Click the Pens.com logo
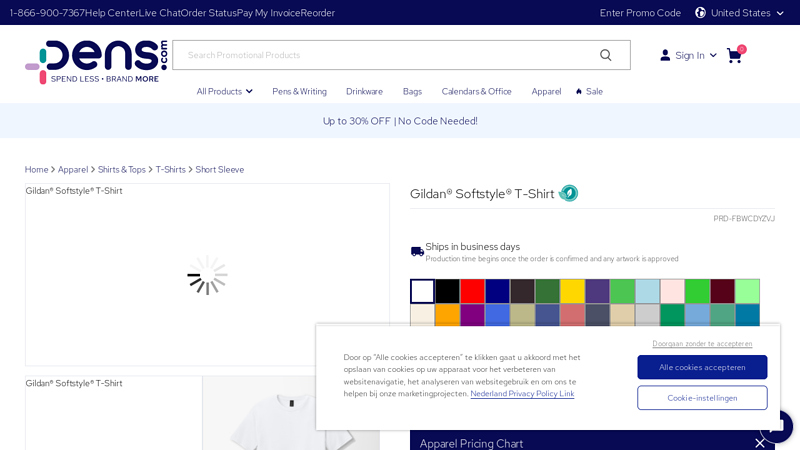This screenshot has height=450, width=800. 96,61
